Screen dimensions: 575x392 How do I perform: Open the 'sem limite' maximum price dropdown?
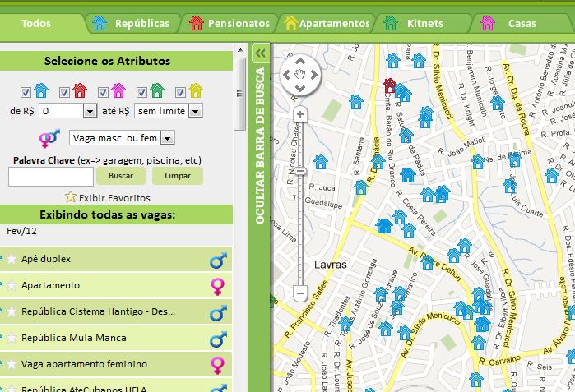tap(169, 110)
